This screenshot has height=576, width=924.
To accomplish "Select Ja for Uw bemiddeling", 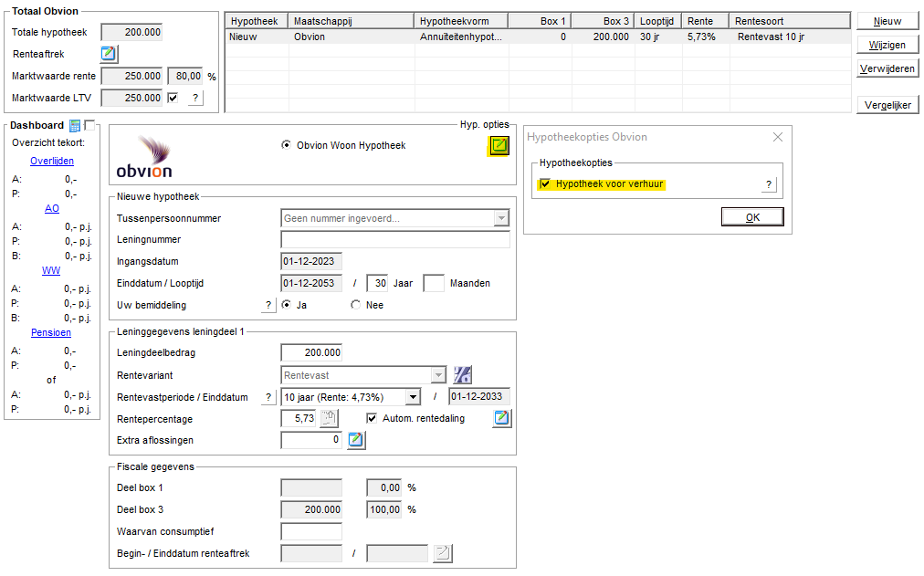I will [x=287, y=305].
